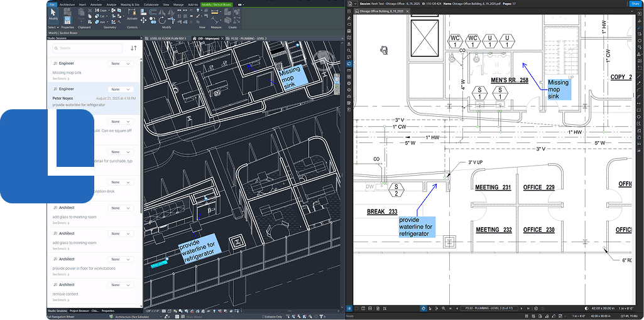Viewport: 644px width, 320px height.
Task: Close the Chicago Office Building PDF tab
Action: [408, 11]
